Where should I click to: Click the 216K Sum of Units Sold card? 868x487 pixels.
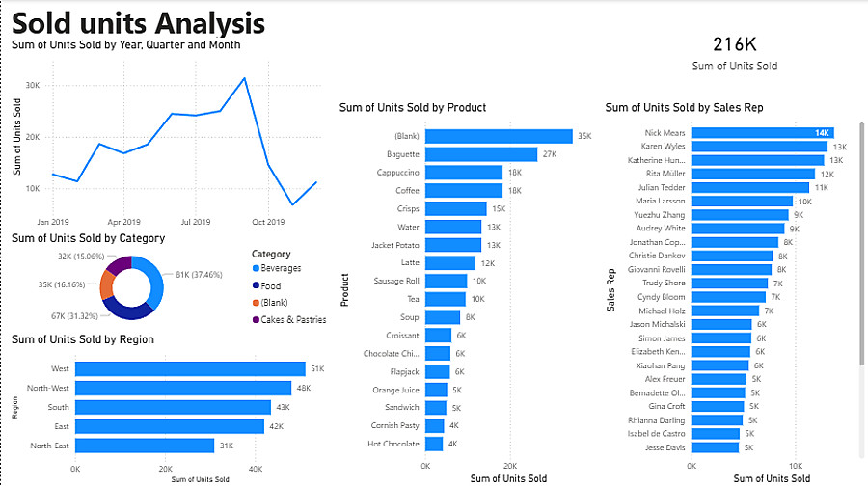click(x=735, y=53)
